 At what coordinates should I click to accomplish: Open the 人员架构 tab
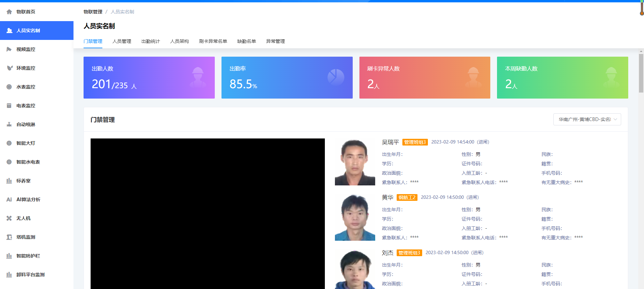180,41
